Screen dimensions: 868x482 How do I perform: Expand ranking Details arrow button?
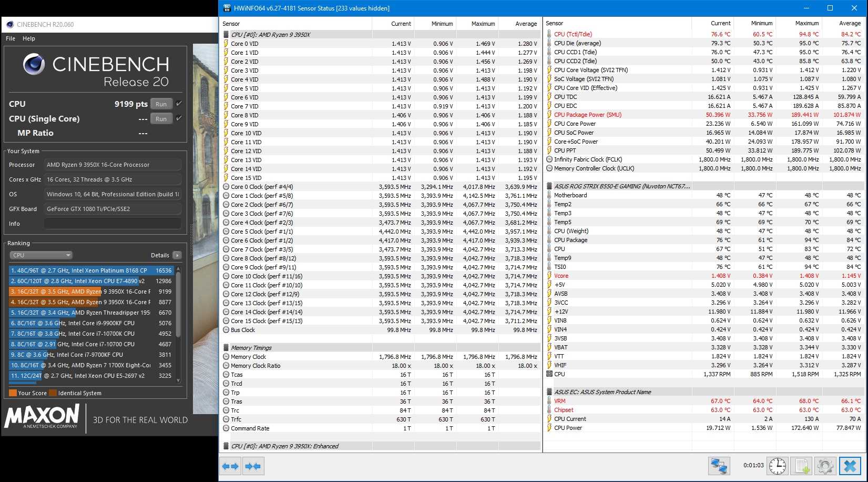[177, 255]
